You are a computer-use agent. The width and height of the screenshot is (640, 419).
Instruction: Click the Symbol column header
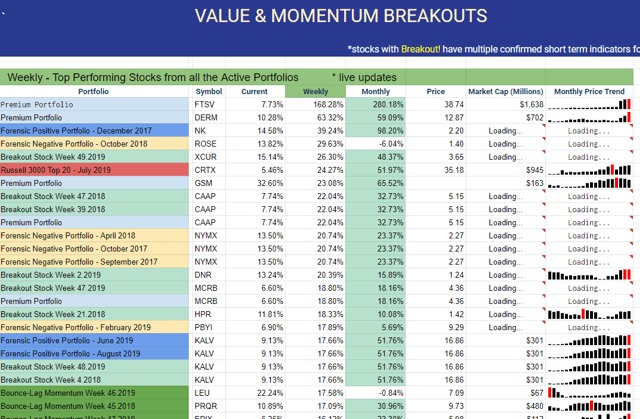click(209, 91)
